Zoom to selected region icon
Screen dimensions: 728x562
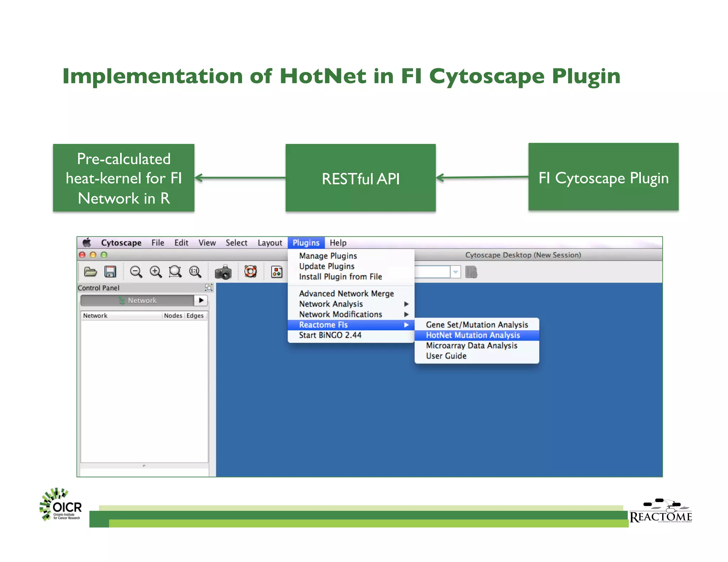coord(175,272)
